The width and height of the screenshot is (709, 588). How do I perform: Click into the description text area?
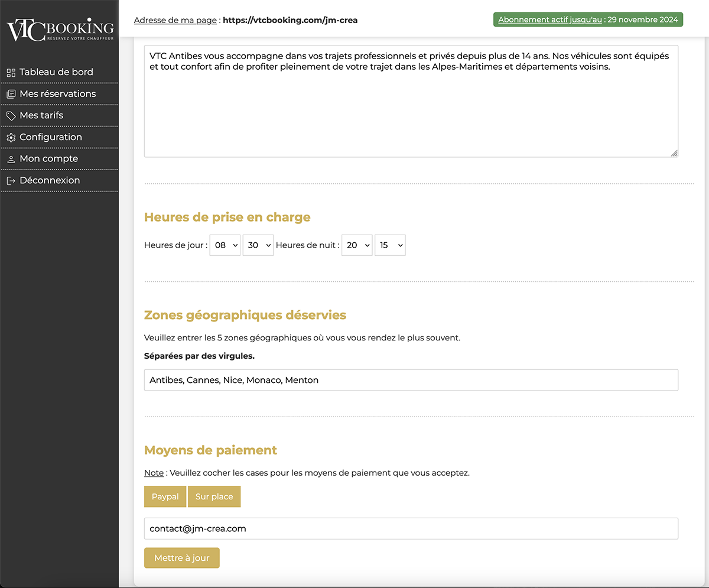(x=411, y=101)
